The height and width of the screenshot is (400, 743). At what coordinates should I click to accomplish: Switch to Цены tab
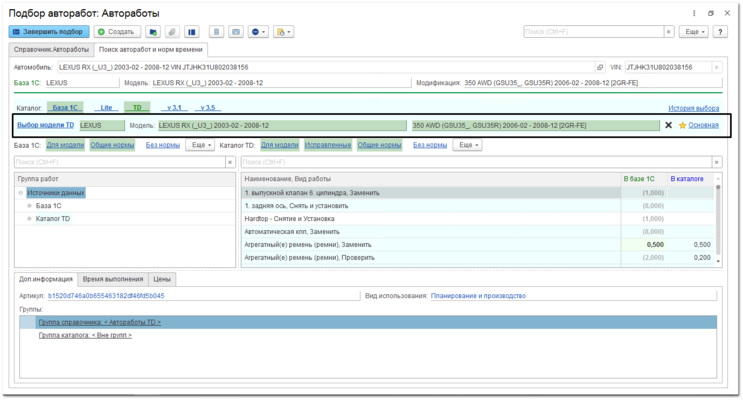click(x=162, y=279)
